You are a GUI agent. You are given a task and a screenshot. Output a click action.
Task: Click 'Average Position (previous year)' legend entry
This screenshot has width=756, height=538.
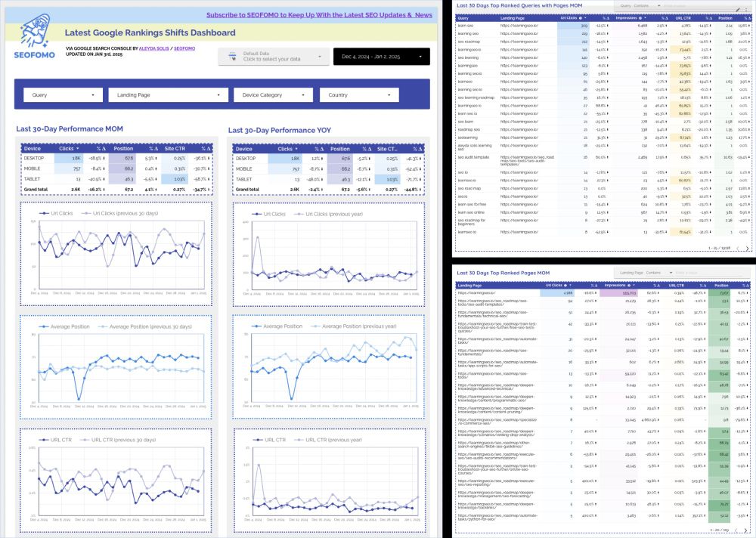point(353,326)
